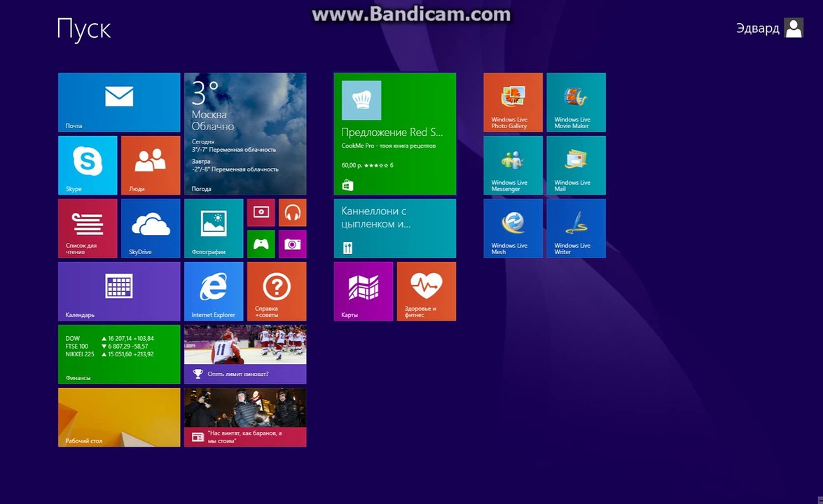
Task: Open the Рабочий стол desktop tile
Action: pos(119,417)
